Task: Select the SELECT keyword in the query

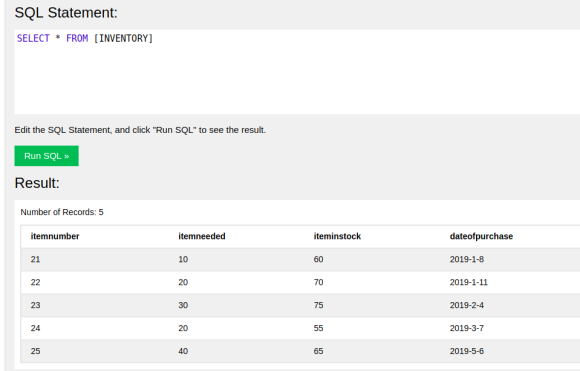Action: click(x=33, y=38)
